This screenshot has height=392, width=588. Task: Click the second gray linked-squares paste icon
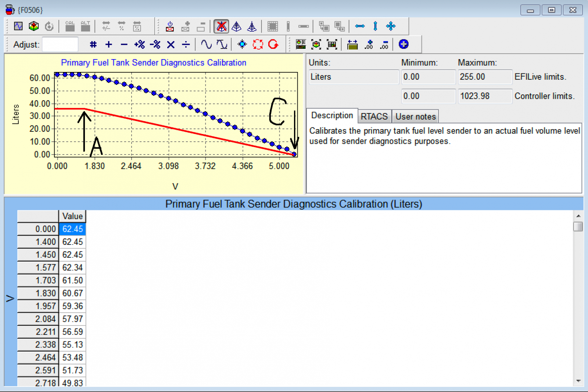(340, 26)
